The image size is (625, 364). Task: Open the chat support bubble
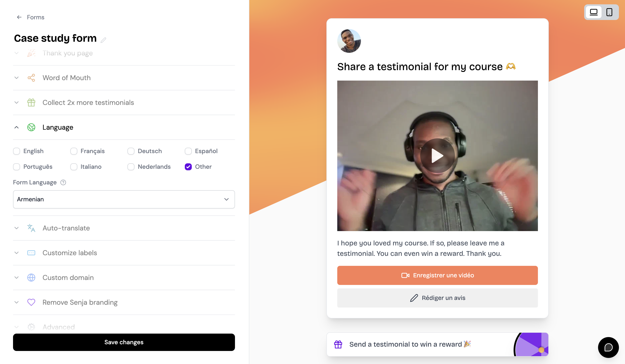click(x=608, y=347)
